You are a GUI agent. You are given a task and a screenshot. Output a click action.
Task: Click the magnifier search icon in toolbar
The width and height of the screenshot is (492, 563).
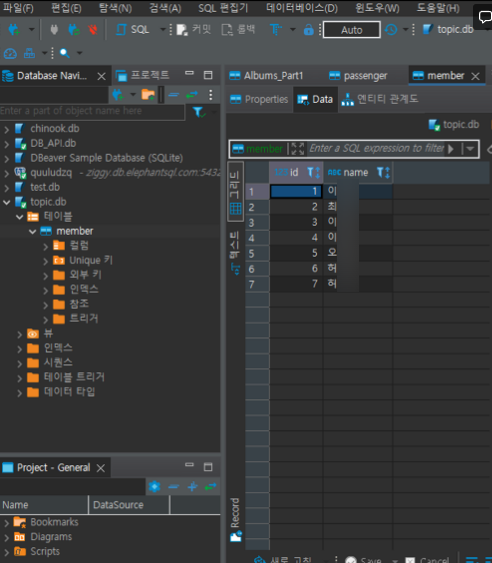[64, 53]
